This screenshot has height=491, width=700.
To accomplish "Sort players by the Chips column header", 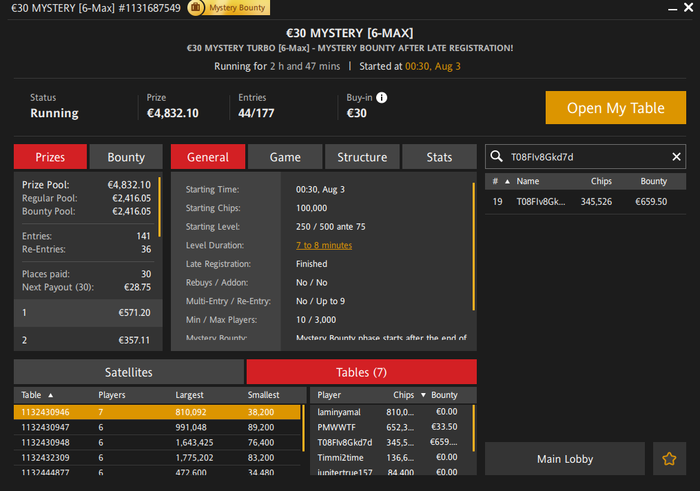I will point(404,395).
